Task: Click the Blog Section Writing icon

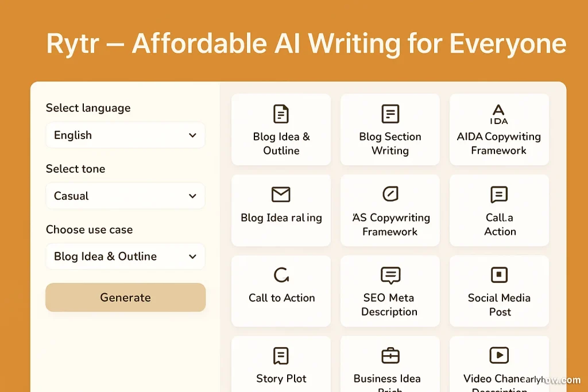Action: pyautogui.click(x=390, y=114)
